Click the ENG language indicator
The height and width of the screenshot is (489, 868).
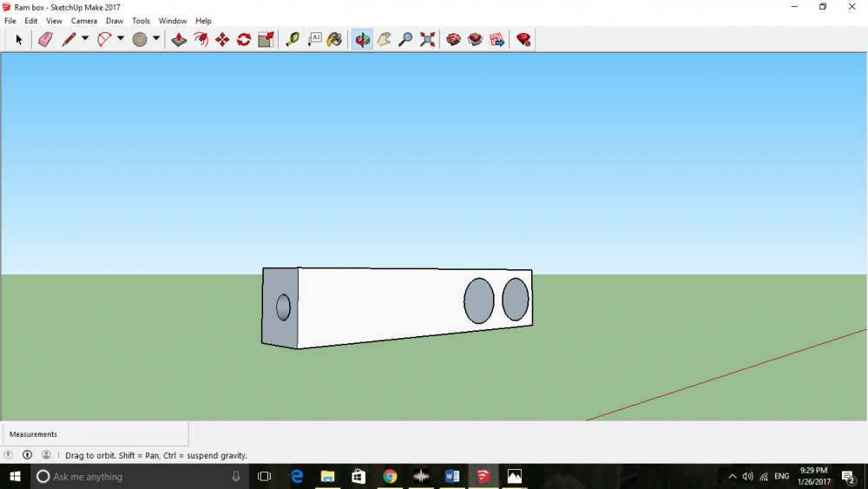coord(782,476)
